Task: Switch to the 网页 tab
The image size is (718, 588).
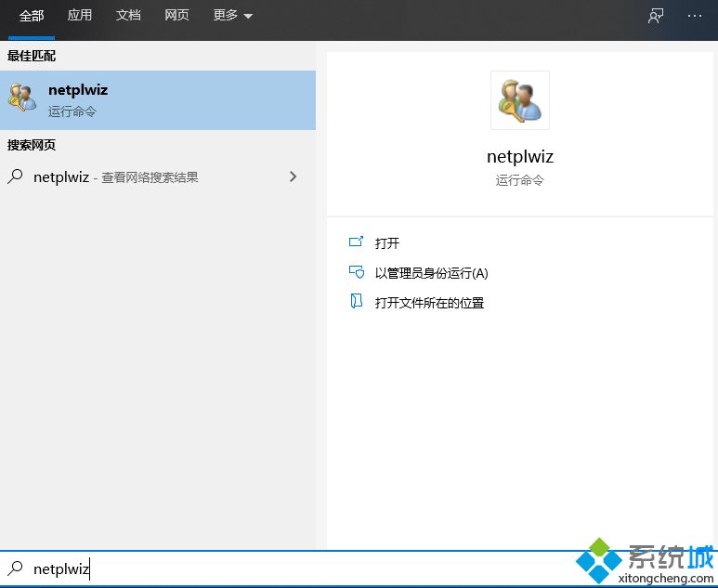Action: click(x=176, y=16)
